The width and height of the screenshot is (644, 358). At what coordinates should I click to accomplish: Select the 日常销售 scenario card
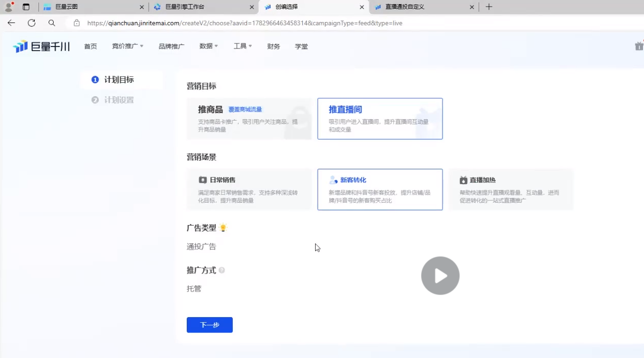click(249, 189)
